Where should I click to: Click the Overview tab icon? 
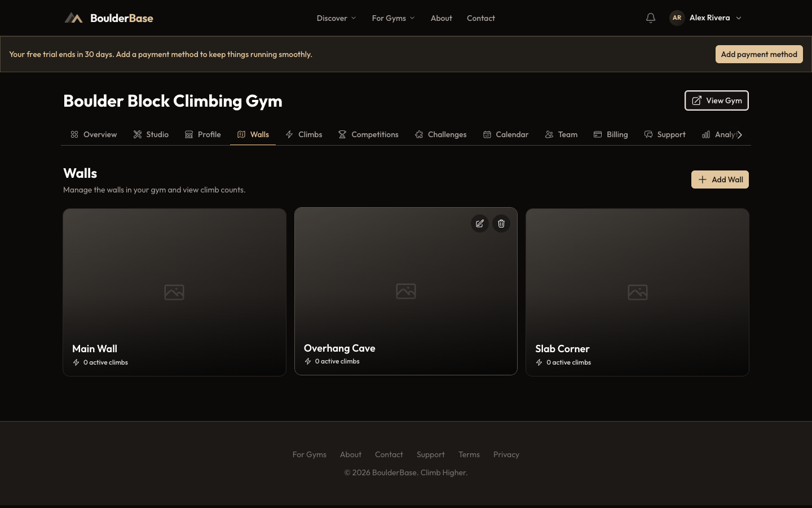(74, 134)
